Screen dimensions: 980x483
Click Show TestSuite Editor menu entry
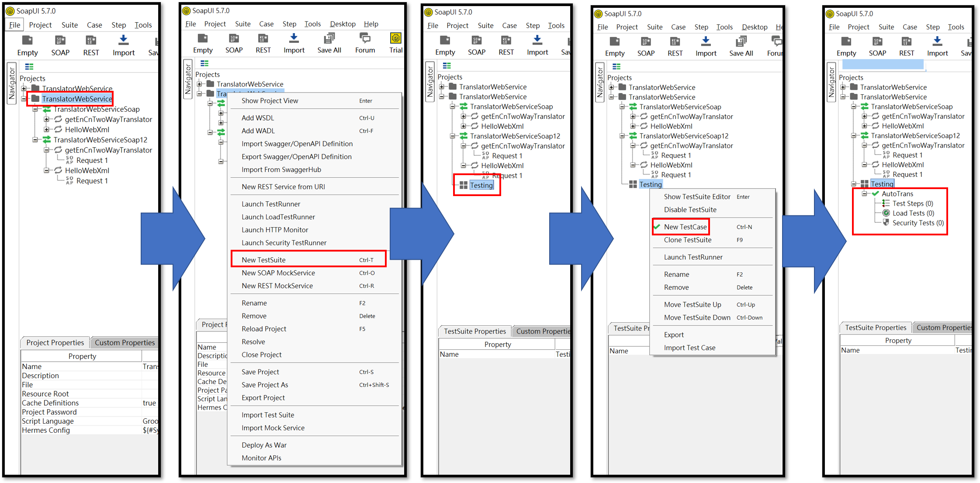point(697,197)
